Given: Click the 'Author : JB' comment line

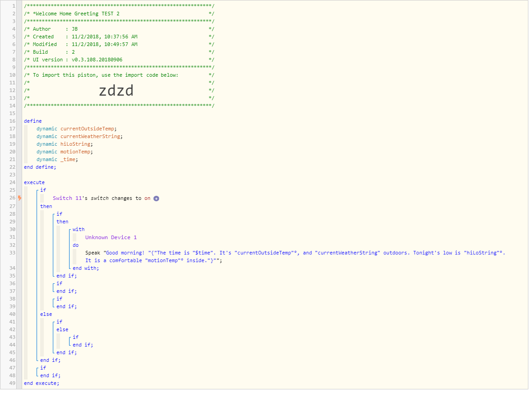Looking at the screenshot, I should coord(119,29).
